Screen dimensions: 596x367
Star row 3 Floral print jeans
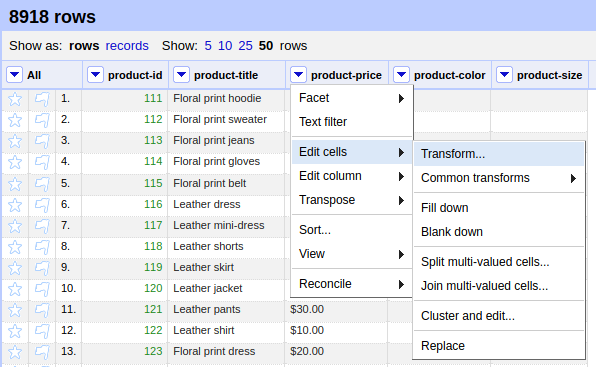pos(15,141)
